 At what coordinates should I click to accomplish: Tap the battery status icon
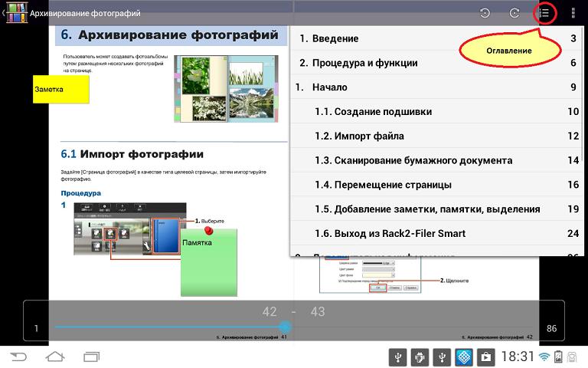coord(558,356)
